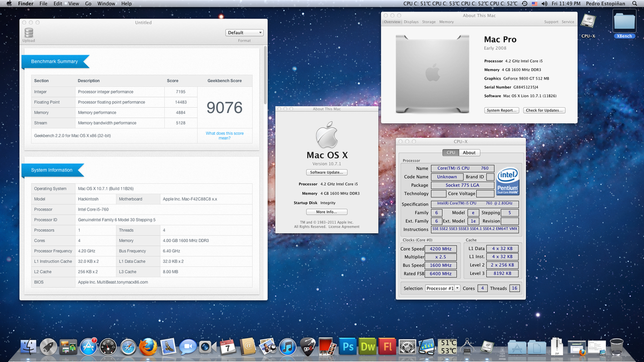The height and width of the screenshot is (362, 644).
Task: Click the Geekbench window scrollbar
Action: point(265,74)
